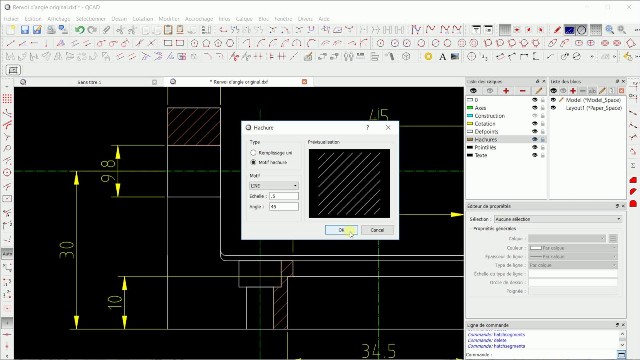Toggle visibility of Axes layer

point(534,108)
